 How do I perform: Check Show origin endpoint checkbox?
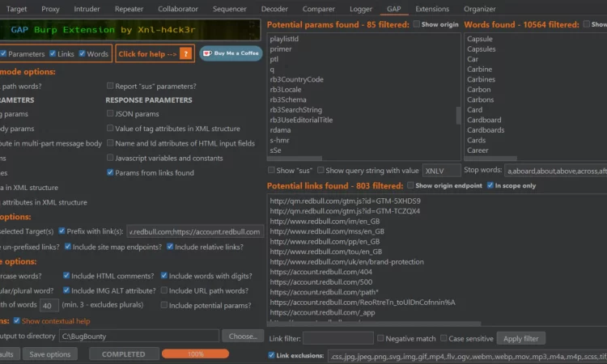coord(410,185)
